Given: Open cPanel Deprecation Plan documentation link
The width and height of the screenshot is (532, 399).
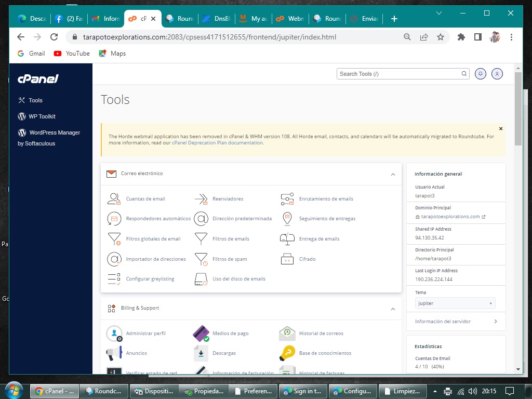Looking at the screenshot, I should [x=217, y=143].
